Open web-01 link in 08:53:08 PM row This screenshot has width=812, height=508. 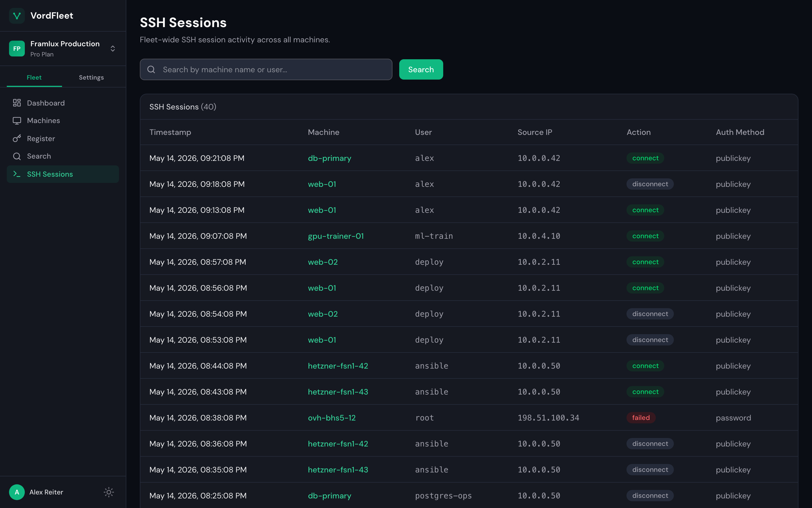[x=322, y=340]
